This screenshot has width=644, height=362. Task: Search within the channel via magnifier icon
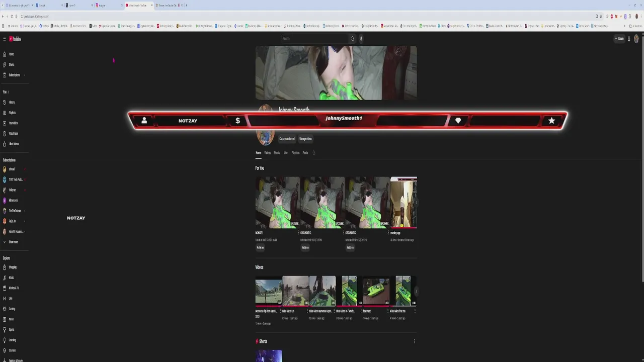(x=314, y=153)
